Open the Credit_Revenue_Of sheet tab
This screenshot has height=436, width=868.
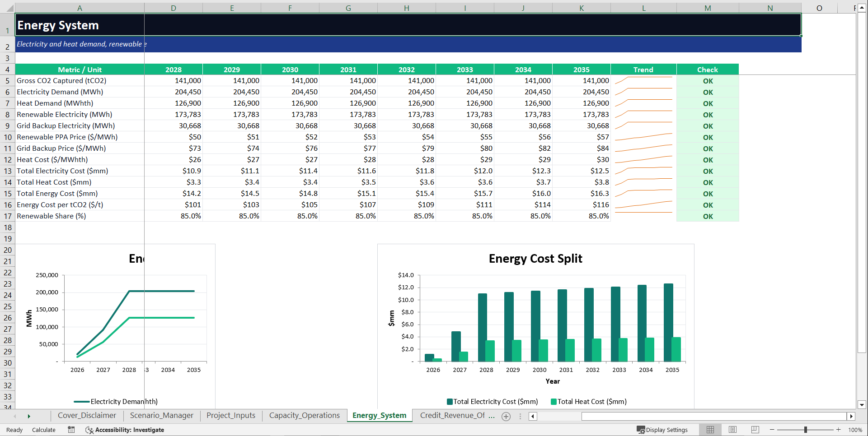[x=452, y=415]
